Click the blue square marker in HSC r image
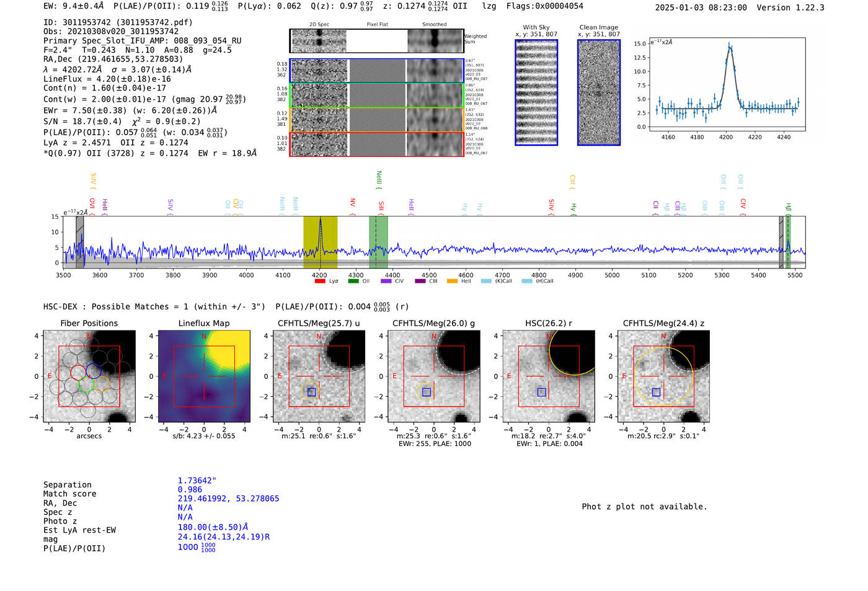Screen dimensions: 868x591 pyautogui.click(x=541, y=392)
